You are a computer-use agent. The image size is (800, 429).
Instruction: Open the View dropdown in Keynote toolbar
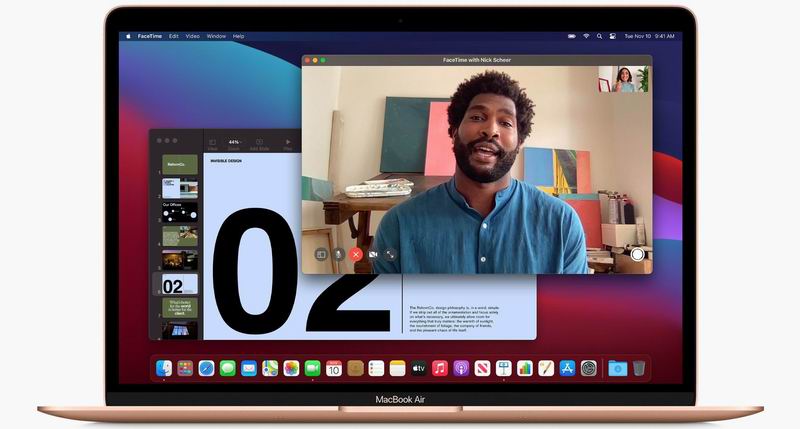pyautogui.click(x=212, y=143)
